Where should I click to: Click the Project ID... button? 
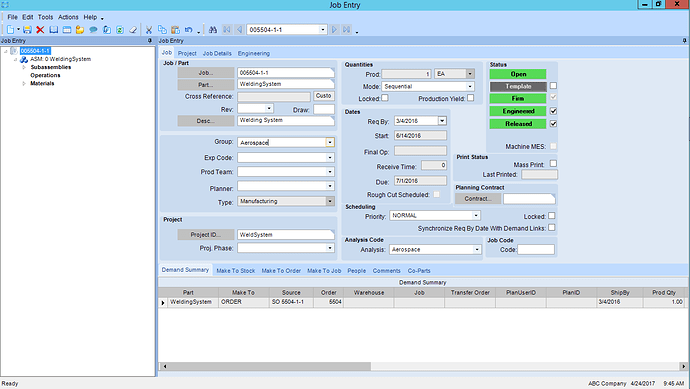pos(206,235)
